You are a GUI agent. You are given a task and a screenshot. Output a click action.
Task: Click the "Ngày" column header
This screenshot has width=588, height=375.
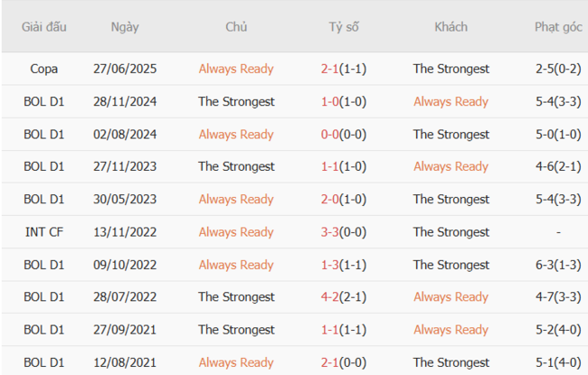tap(125, 27)
